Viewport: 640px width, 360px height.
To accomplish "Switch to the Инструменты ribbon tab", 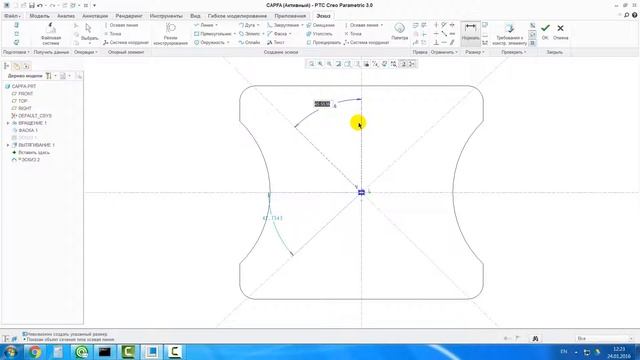I will 166,16.
